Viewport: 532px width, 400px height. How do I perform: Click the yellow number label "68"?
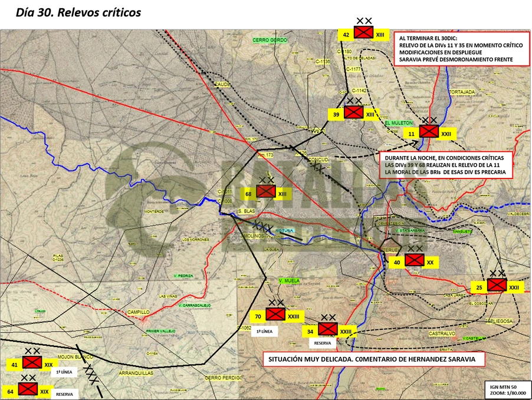point(248,194)
